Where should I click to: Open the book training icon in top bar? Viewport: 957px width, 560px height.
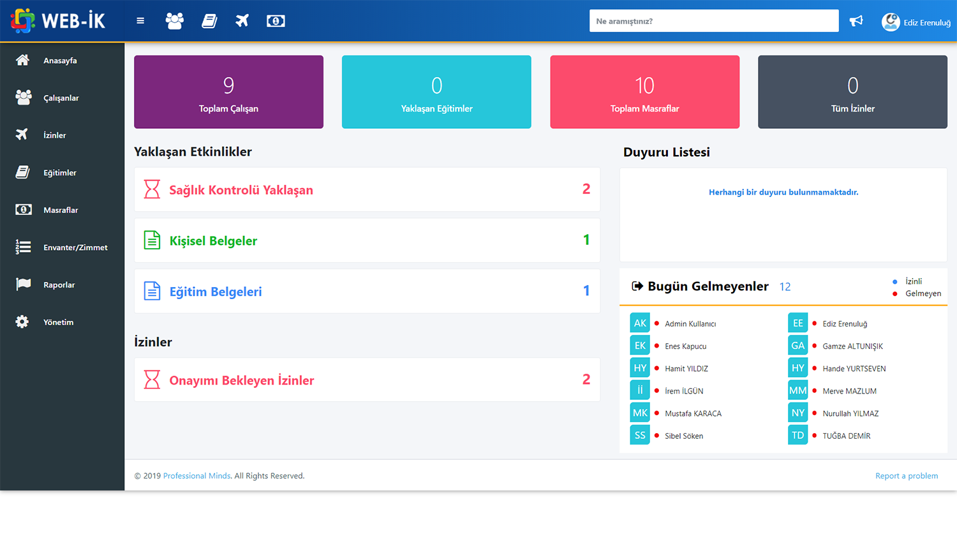209,21
